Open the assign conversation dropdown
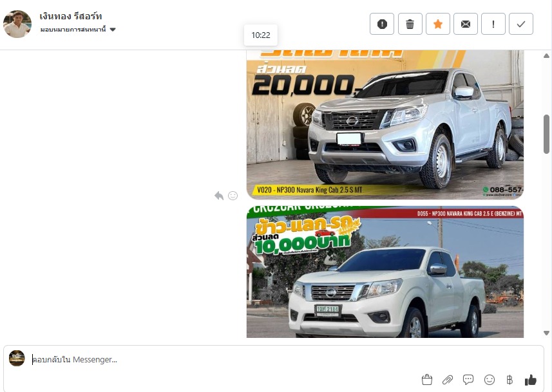The height and width of the screenshot is (392, 552). click(x=78, y=30)
